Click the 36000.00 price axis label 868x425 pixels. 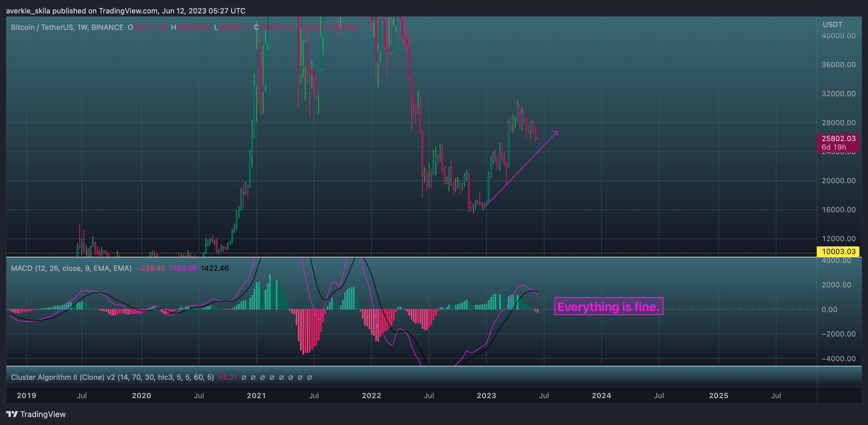pos(838,65)
